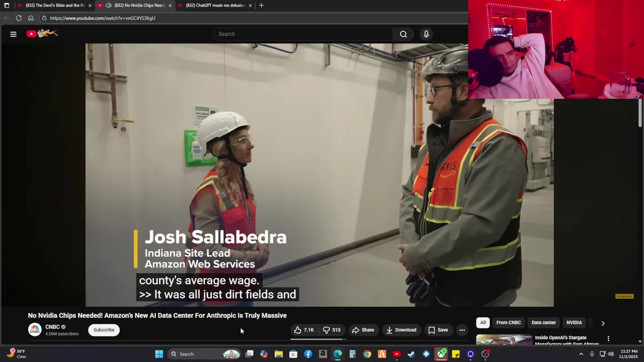Click the Windows taskbar Search box

coord(205,354)
